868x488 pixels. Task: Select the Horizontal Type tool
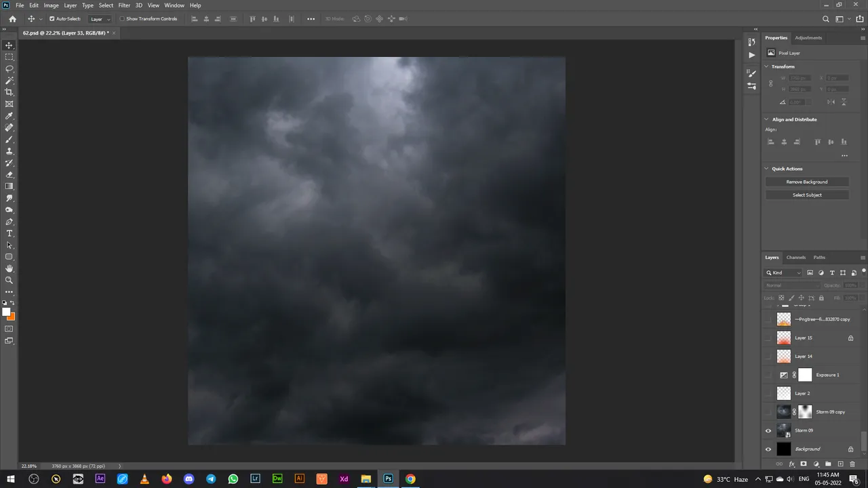pyautogui.click(x=9, y=233)
